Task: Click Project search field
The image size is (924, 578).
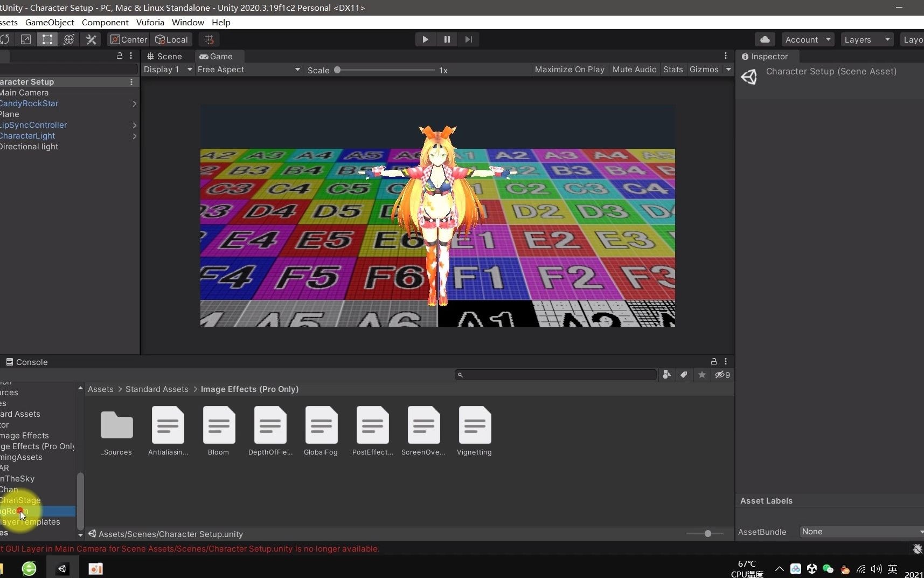Action: point(556,375)
